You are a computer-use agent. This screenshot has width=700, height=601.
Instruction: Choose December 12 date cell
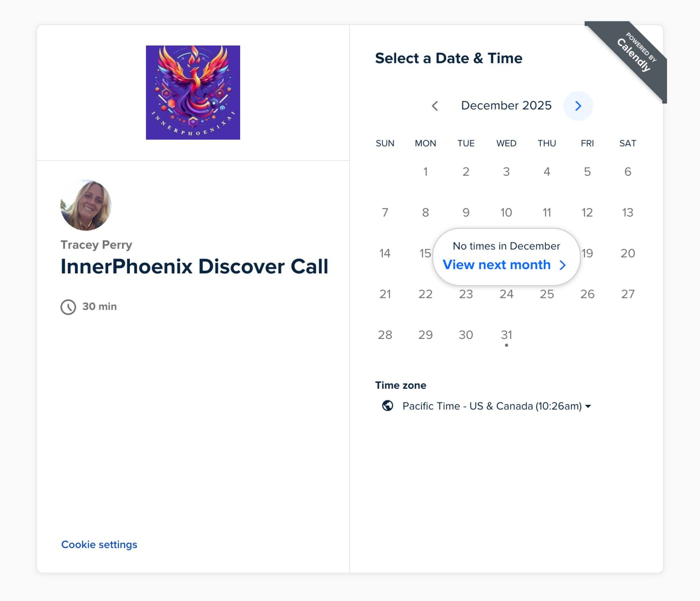pyautogui.click(x=587, y=213)
